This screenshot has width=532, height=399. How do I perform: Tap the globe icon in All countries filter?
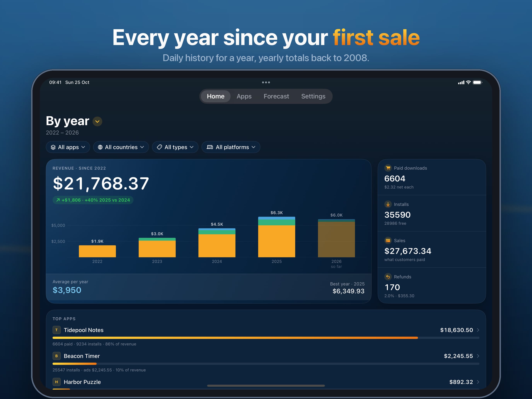(x=100, y=147)
